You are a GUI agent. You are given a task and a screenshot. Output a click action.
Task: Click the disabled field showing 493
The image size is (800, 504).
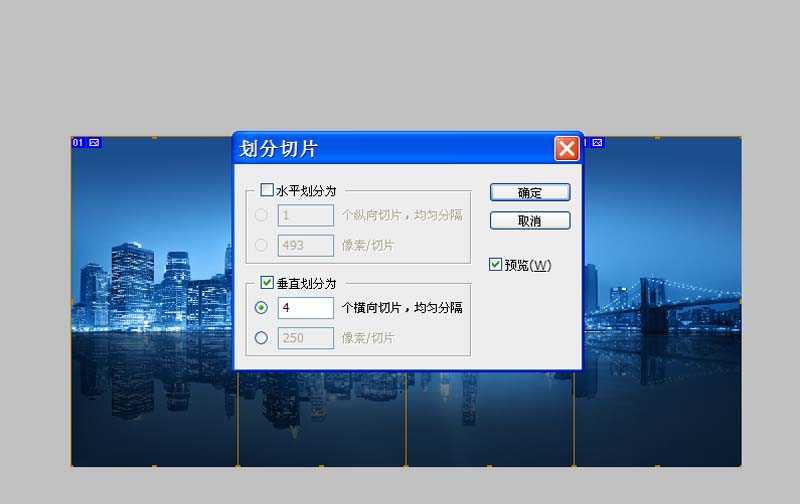[306, 245]
